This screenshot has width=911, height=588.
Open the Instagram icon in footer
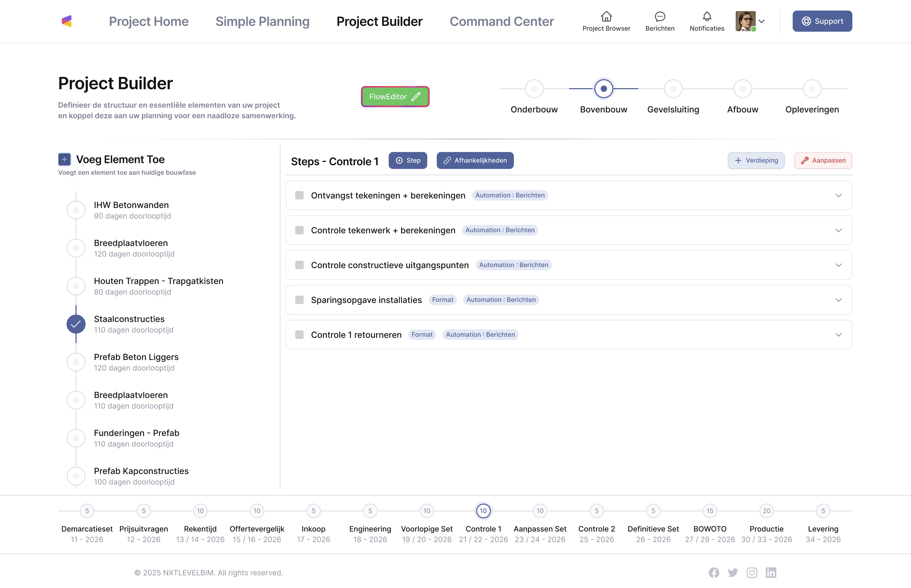(x=752, y=572)
